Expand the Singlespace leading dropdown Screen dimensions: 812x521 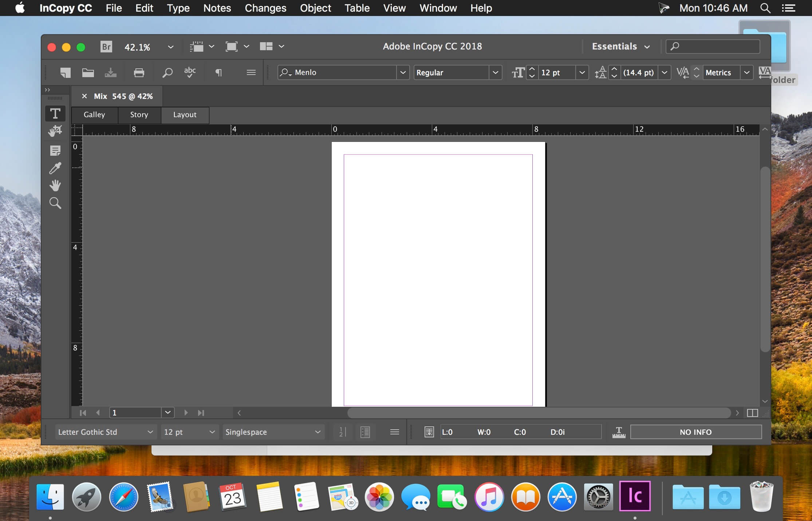pos(318,432)
